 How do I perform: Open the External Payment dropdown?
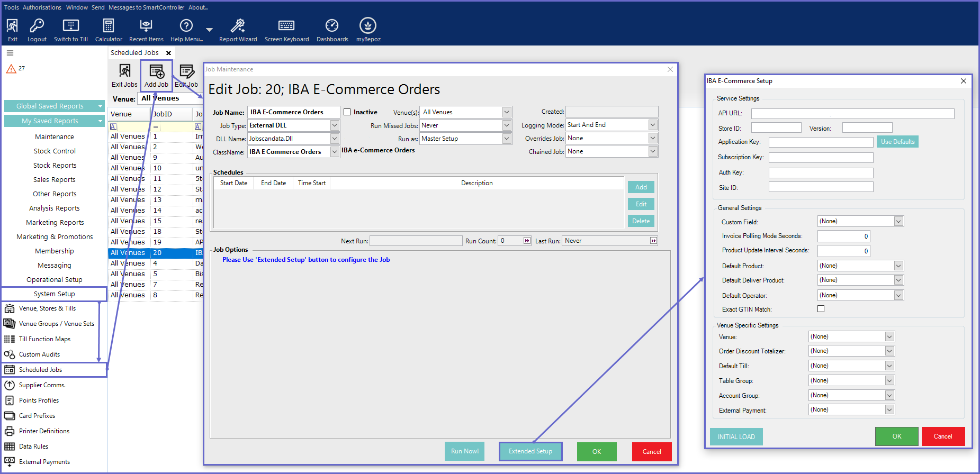coord(889,409)
